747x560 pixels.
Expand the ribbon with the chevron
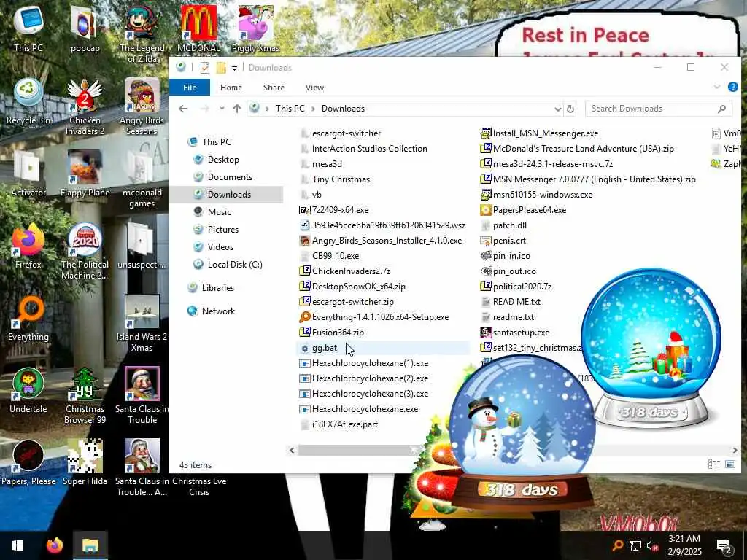coord(717,87)
